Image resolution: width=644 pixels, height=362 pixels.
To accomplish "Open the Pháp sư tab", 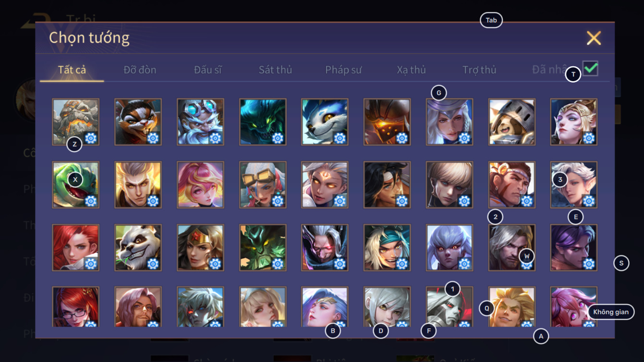I will 343,70.
